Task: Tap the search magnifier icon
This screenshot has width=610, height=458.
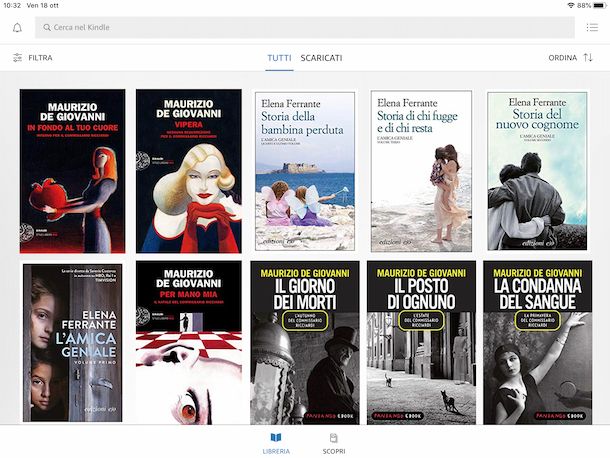Action: [47, 27]
